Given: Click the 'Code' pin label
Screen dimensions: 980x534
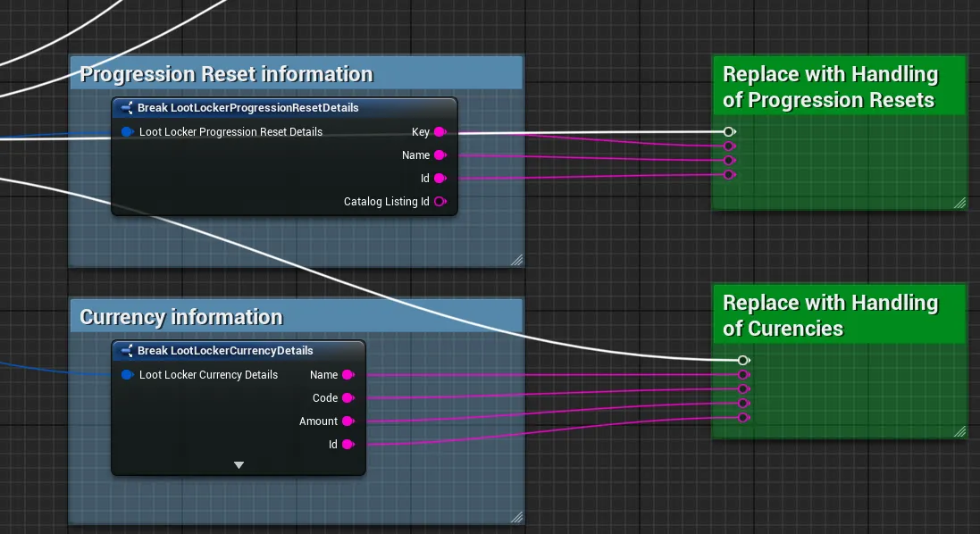Looking at the screenshot, I should (325, 398).
